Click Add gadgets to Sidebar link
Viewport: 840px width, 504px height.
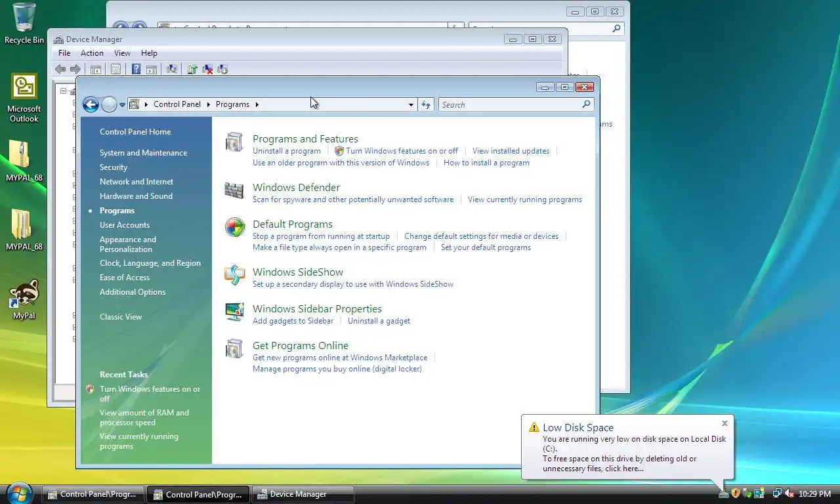click(293, 321)
